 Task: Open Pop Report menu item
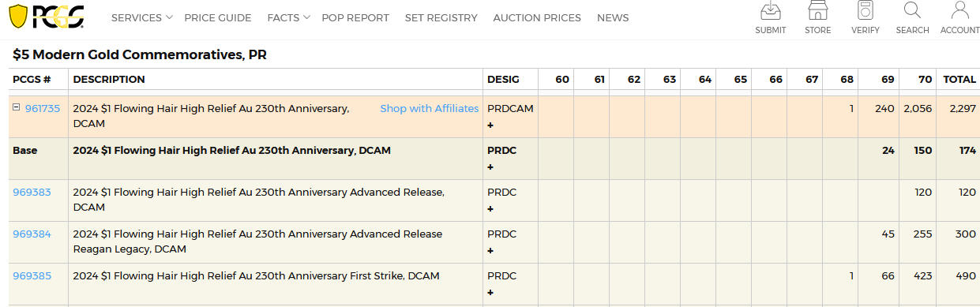coord(355,17)
